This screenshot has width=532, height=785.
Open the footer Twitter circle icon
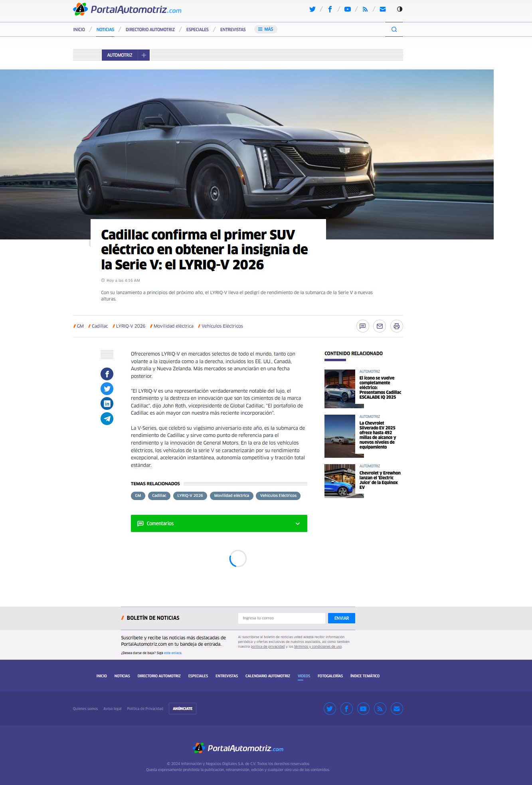330,709
